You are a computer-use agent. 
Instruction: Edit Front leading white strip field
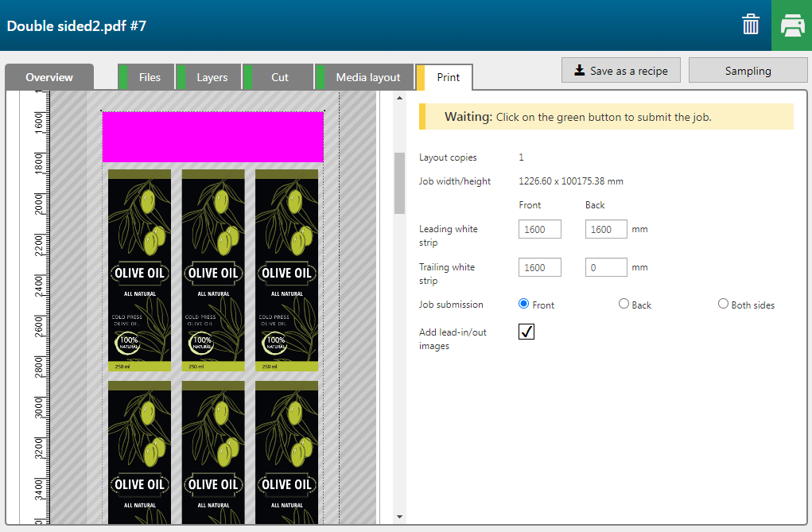(x=539, y=229)
